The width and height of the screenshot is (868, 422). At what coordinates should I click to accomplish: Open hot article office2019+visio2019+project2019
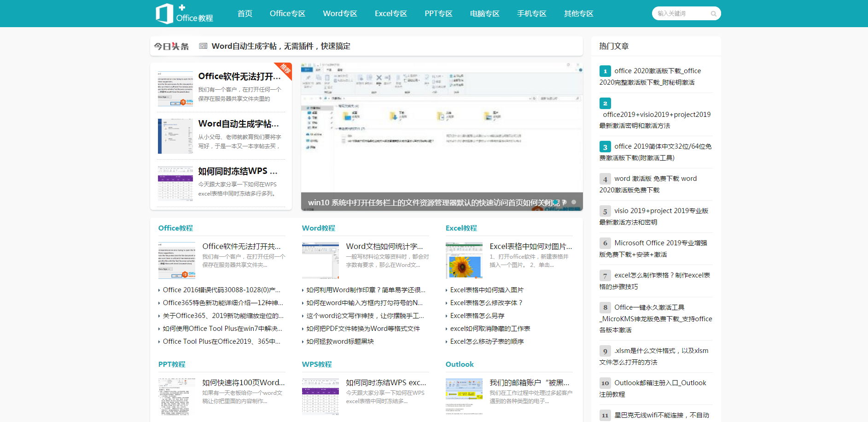click(655, 120)
